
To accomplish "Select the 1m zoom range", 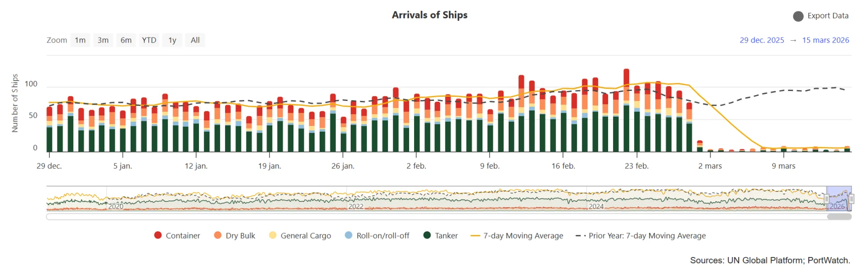I will [x=80, y=40].
